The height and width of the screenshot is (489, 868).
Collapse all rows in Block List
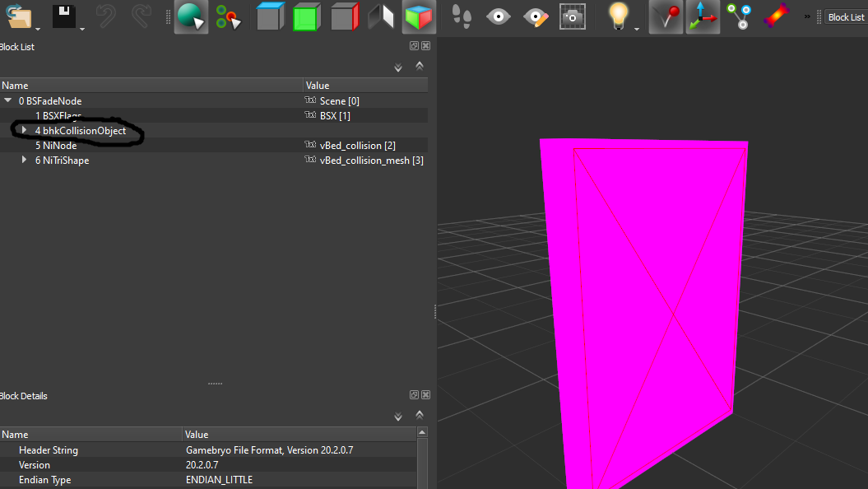pos(420,67)
